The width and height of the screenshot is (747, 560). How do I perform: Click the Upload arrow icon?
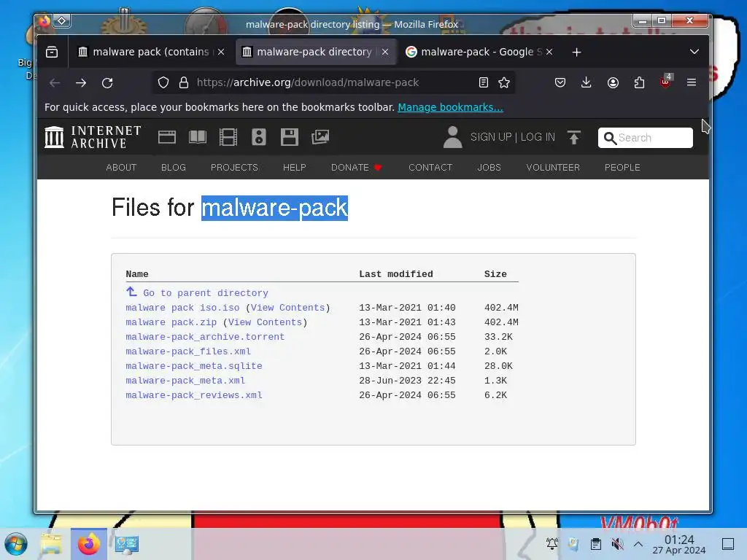click(574, 138)
